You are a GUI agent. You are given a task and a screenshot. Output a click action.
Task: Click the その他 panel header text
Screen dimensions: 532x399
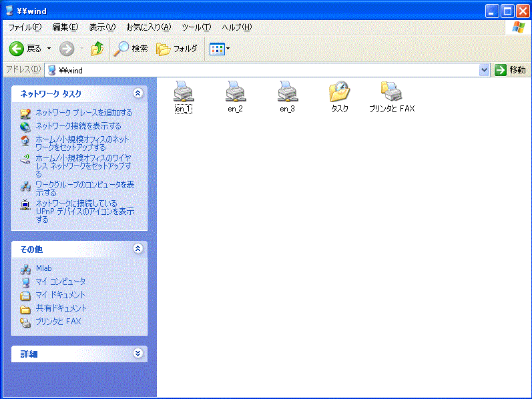31,250
